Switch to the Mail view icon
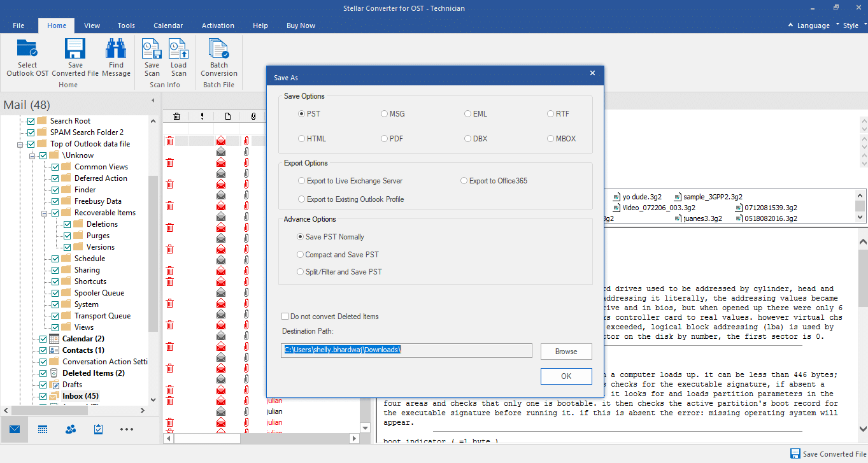868x463 pixels. tap(15, 429)
